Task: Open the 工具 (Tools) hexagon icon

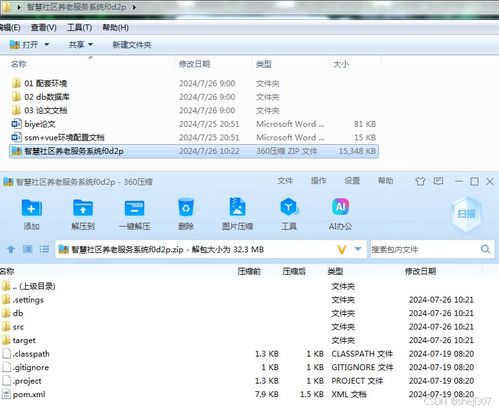Action: 289,207
